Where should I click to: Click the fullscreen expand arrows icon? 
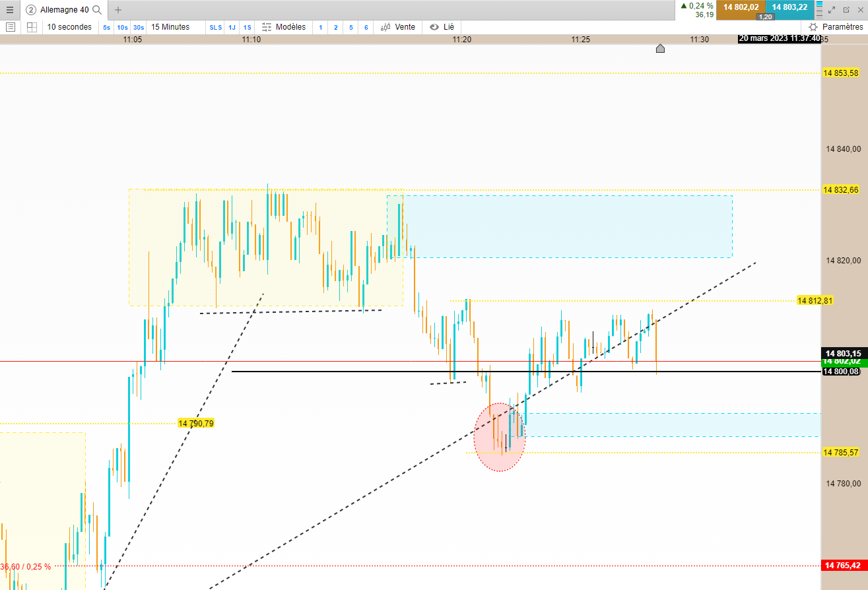(832, 10)
